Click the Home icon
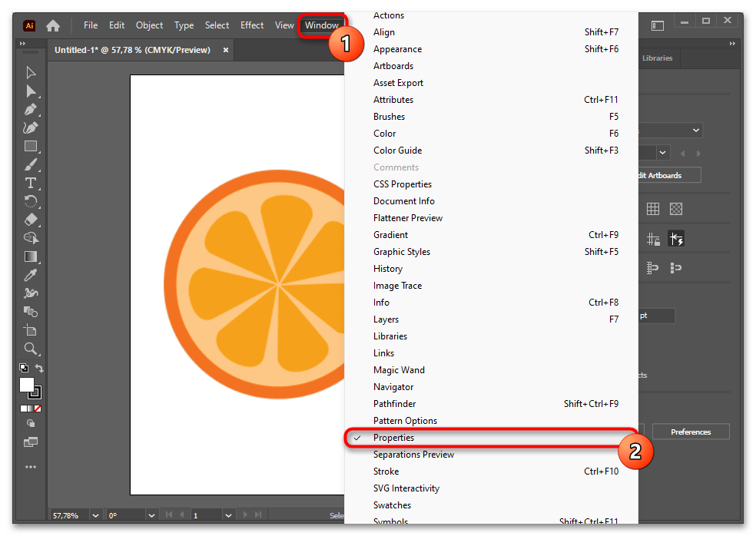Screen dimensions: 756x536 pos(53,25)
